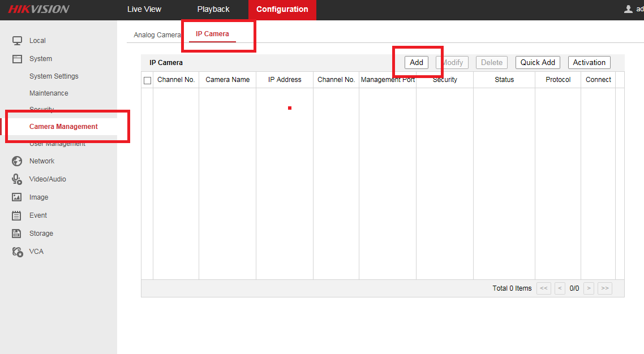644x354 pixels.
Task: Click the user account icon at top right
Action: 628,9
